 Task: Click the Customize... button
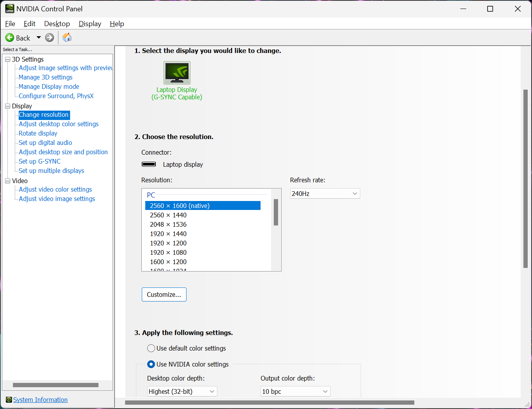[x=164, y=294]
